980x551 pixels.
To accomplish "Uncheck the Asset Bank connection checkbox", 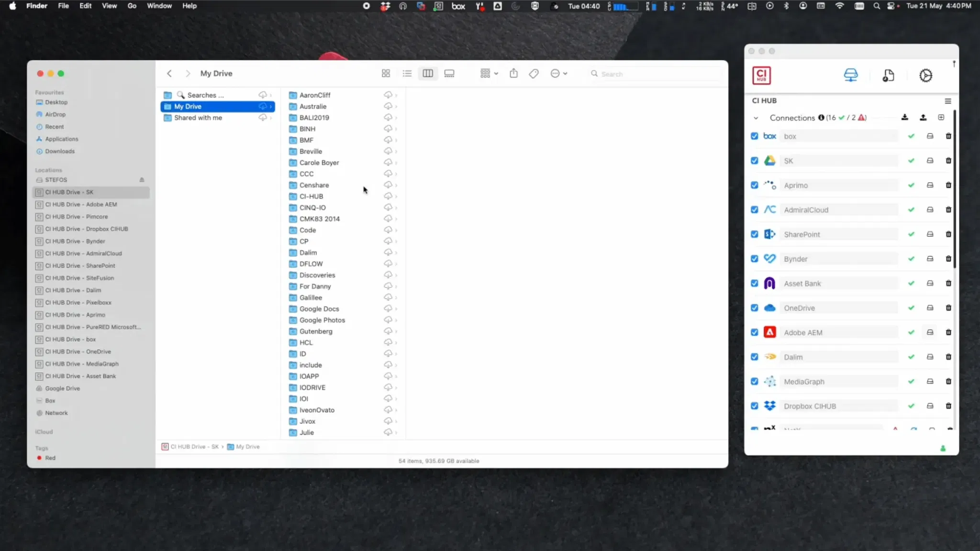I will point(754,283).
